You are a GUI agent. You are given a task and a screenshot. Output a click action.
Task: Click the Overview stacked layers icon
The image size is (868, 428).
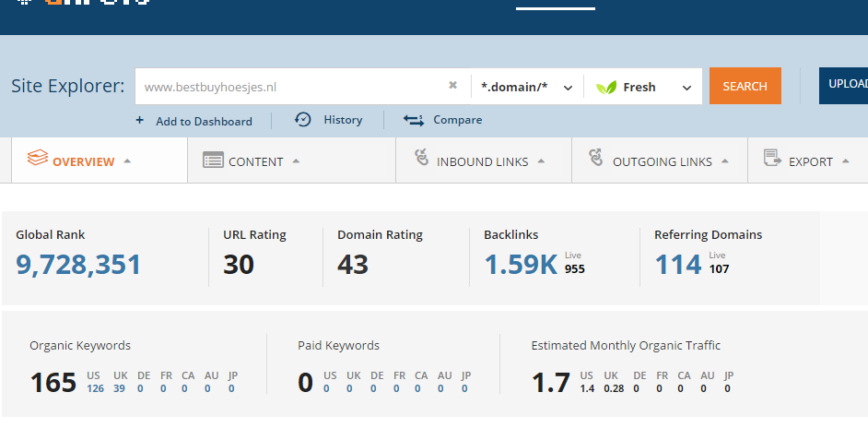click(38, 158)
